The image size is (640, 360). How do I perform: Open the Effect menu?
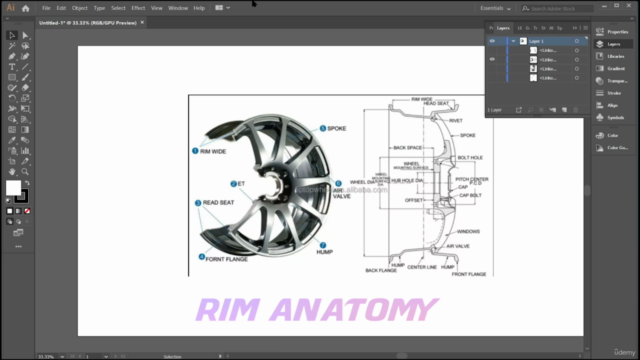click(x=138, y=8)
